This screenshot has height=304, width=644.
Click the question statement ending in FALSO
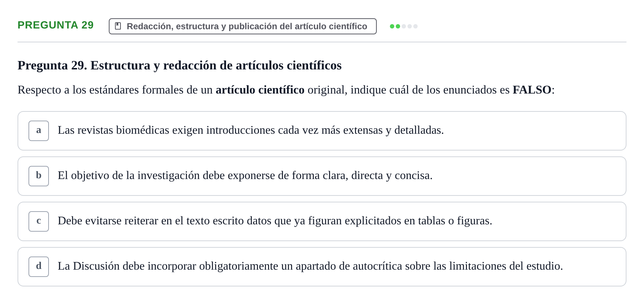click(286, 90)
